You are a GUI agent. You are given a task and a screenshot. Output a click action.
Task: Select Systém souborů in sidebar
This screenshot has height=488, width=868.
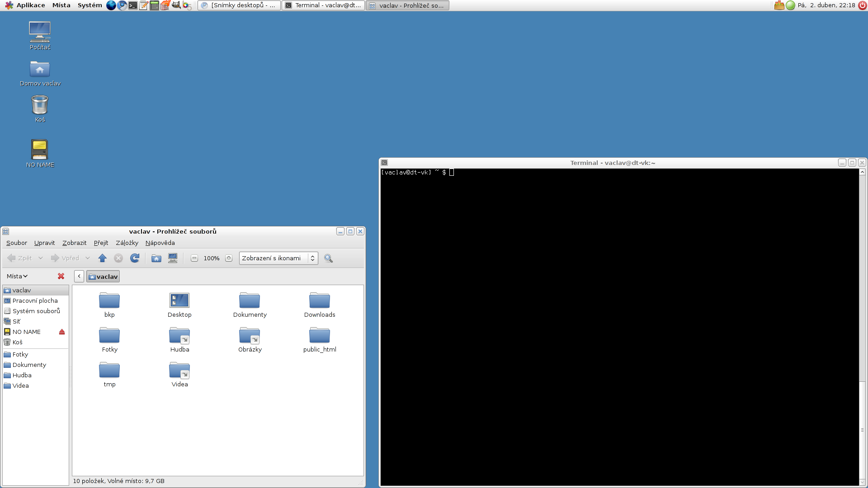coord(35,311)
